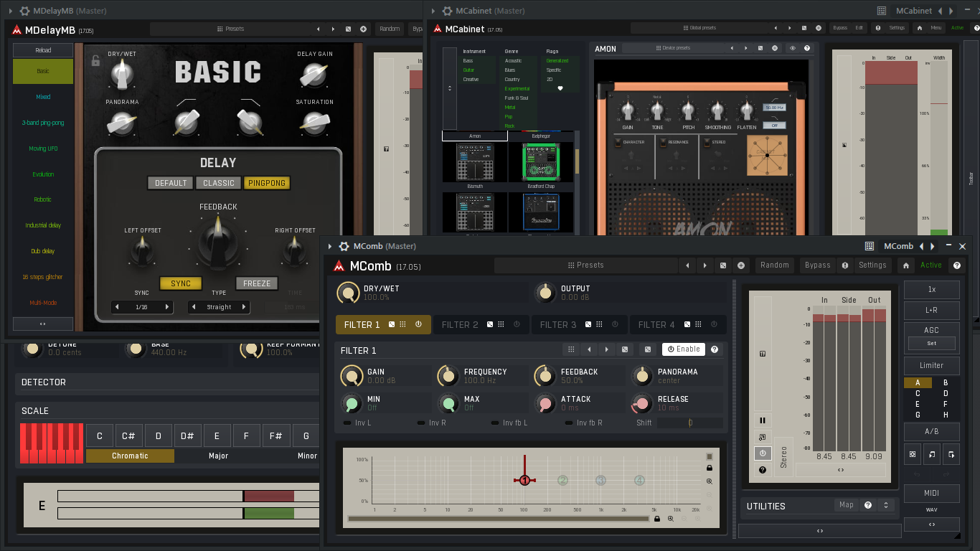This screenshot has height=551, width=980.
Task: Open MComb help question mark icon
Action: pos(957,265)
